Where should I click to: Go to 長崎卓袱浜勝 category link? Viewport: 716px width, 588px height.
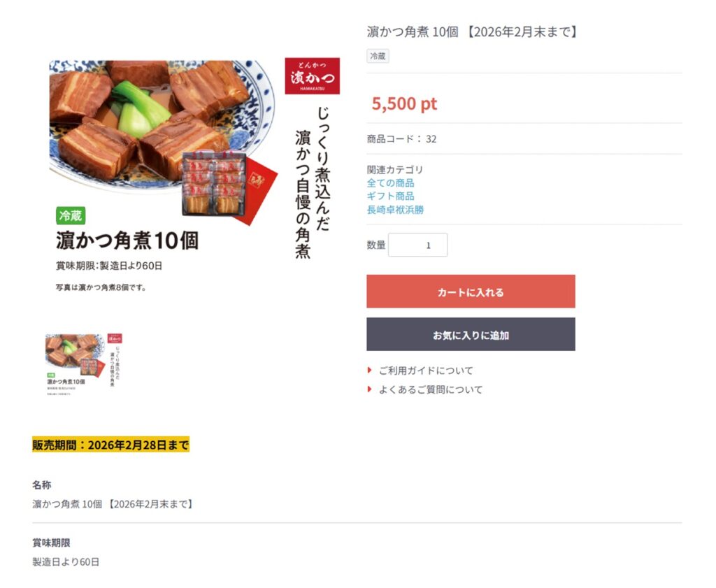tap(395, 209)
